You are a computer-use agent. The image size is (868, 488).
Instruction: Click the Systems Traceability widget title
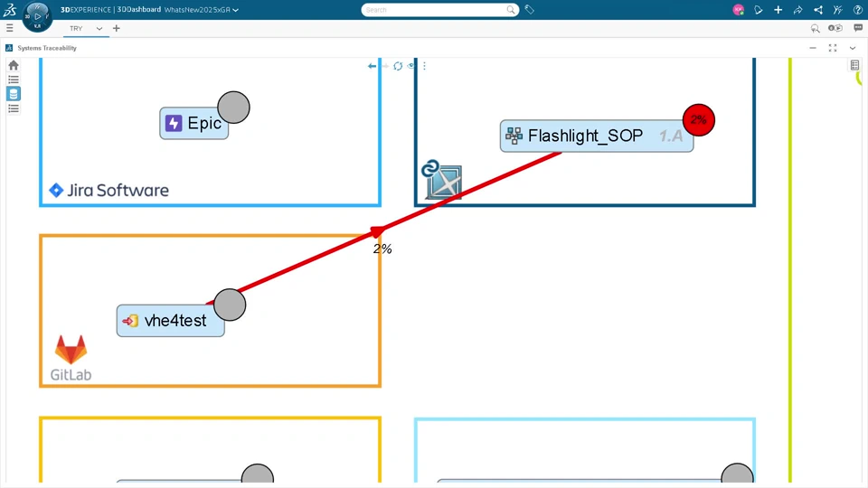[x=47, y=48]
